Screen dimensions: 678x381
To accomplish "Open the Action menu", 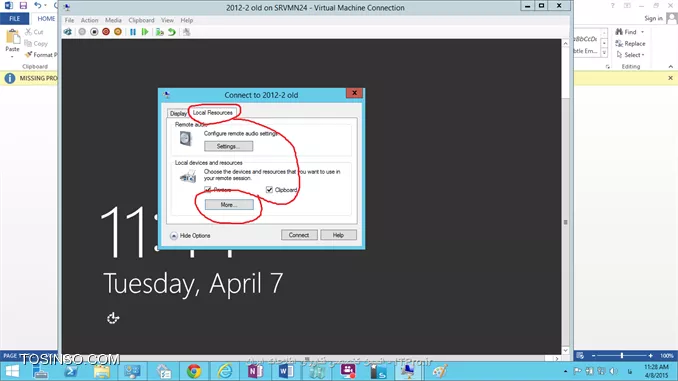I will tap(90, 20).
